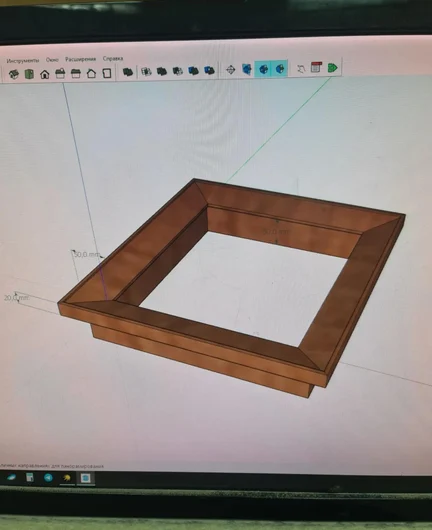Viewport: 432px width, 530px height.
Task: Open the red calendar-like toolbar icon
Action: point(316,67)
